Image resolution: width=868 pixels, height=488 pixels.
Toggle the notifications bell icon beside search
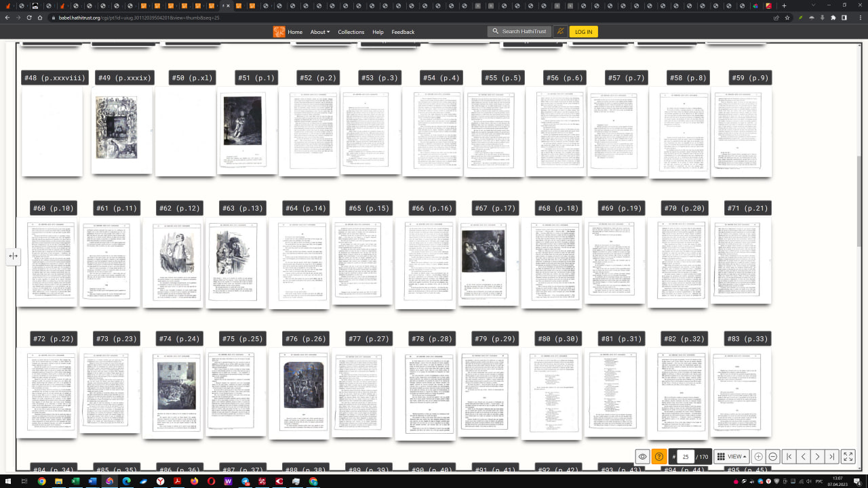click(560, 31)
